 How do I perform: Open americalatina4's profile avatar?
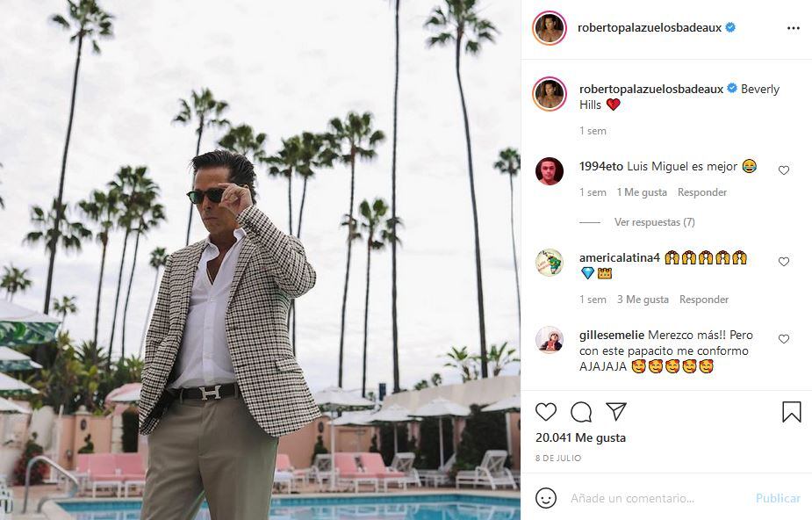[550, 262]
